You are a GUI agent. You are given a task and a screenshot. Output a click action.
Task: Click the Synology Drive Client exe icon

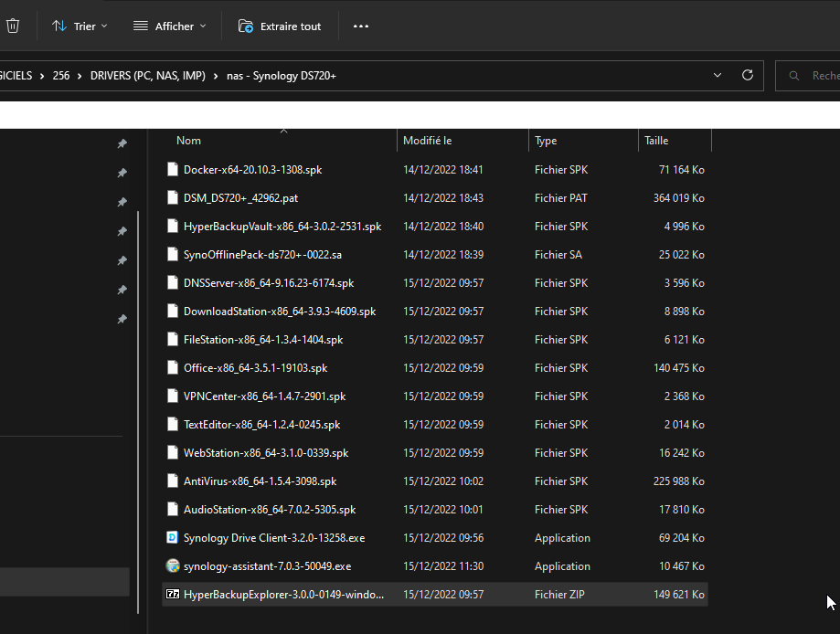173,538
